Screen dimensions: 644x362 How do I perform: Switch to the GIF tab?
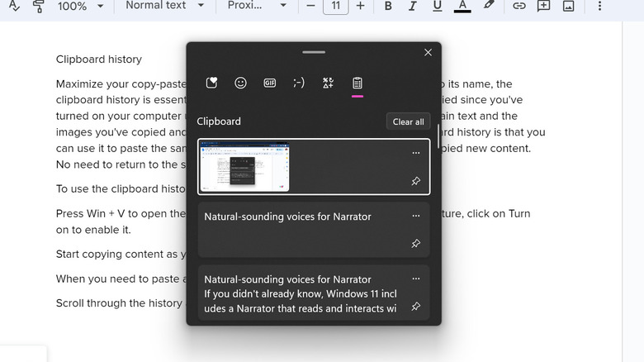(x=269, y=83)
